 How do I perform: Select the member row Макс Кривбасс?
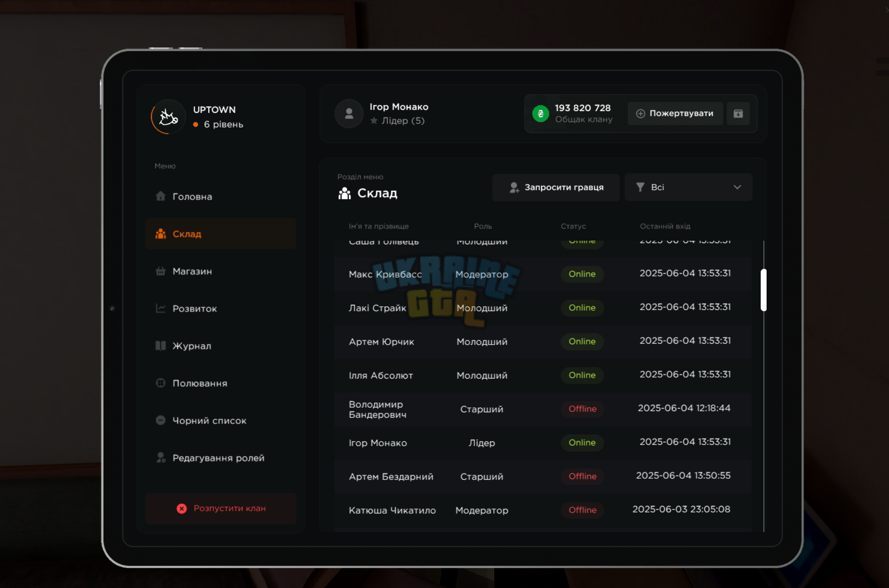coord(543,274)
